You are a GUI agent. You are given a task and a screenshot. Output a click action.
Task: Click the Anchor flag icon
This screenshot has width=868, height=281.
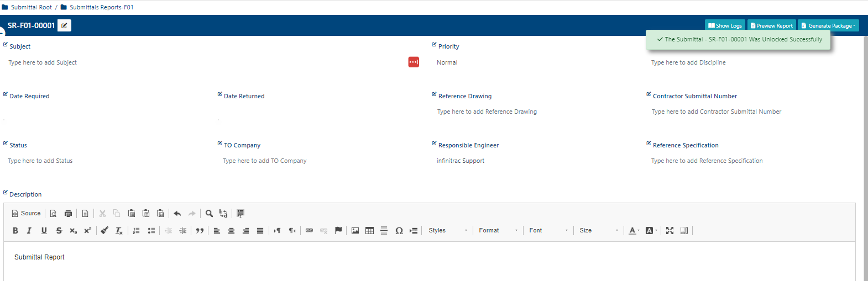click(x=338, y=231)
